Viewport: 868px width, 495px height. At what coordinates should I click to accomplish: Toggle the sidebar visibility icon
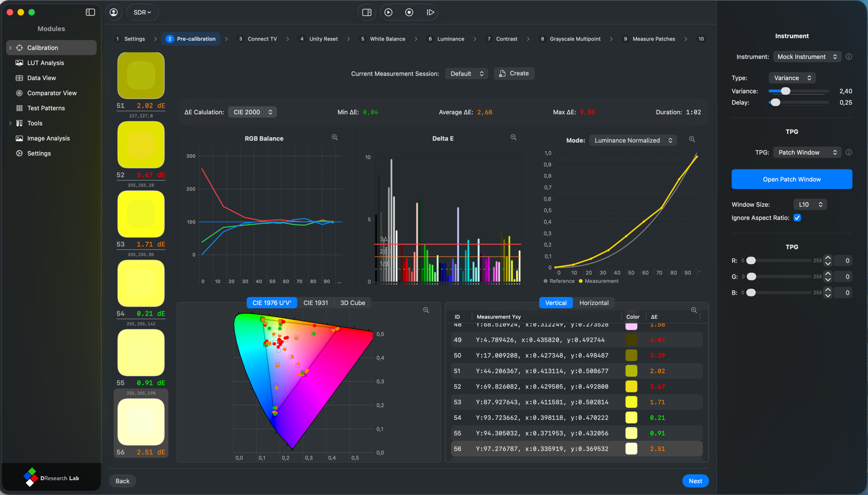[x=91, y=12]
